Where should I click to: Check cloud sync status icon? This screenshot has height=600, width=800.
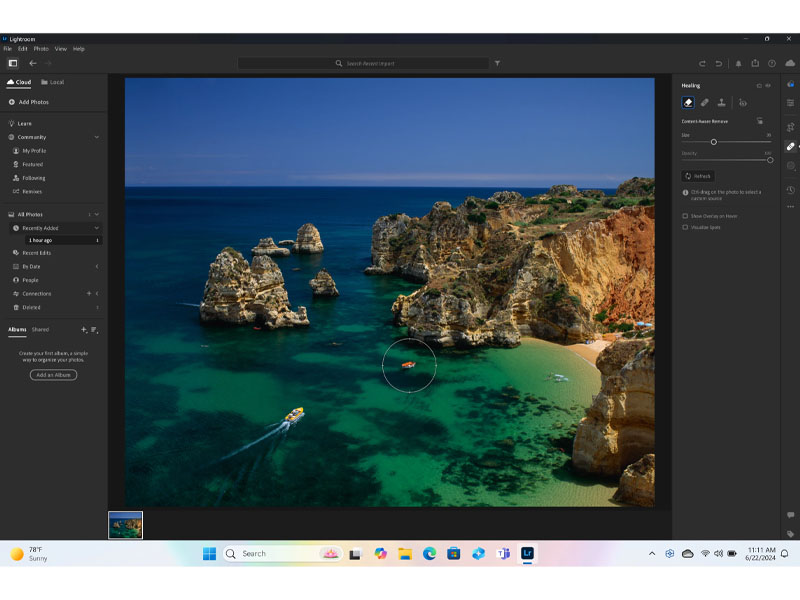click(x=790, y=63)
